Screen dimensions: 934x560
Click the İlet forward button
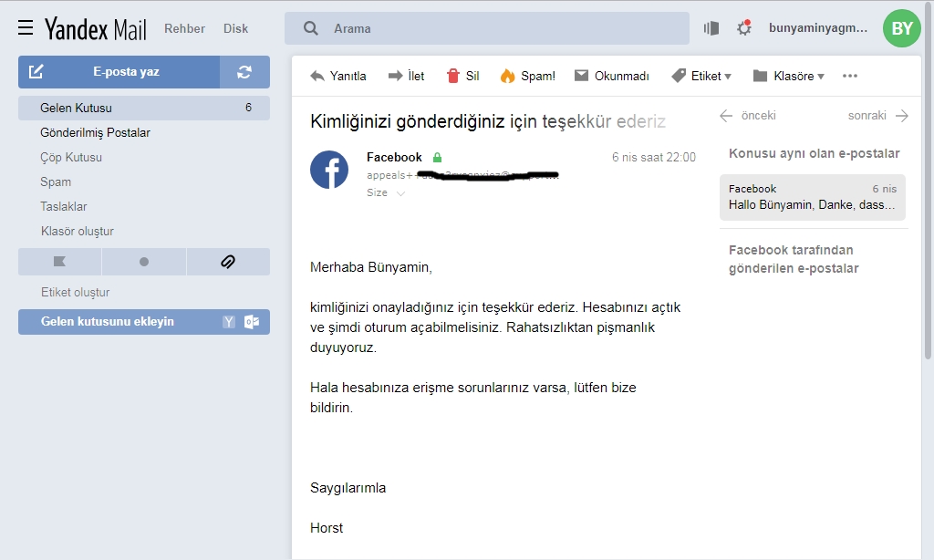pyautogui.click(x=406, y=76)
